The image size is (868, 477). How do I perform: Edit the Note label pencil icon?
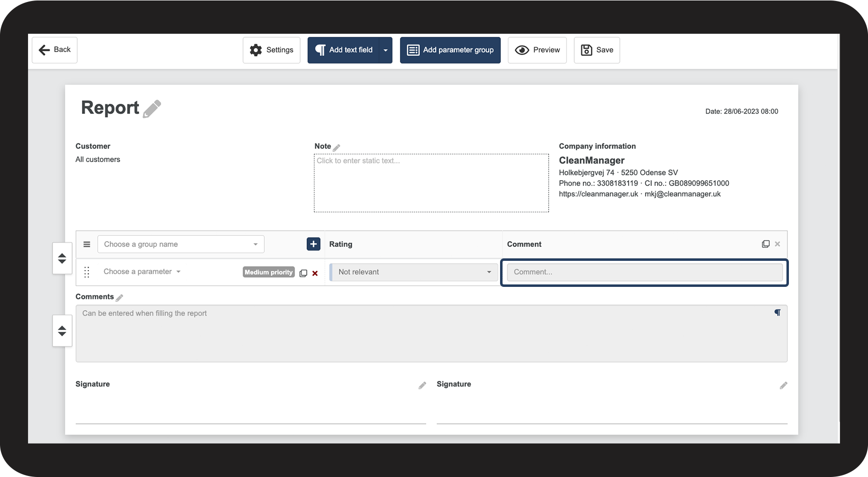click(x=336, y=147)
